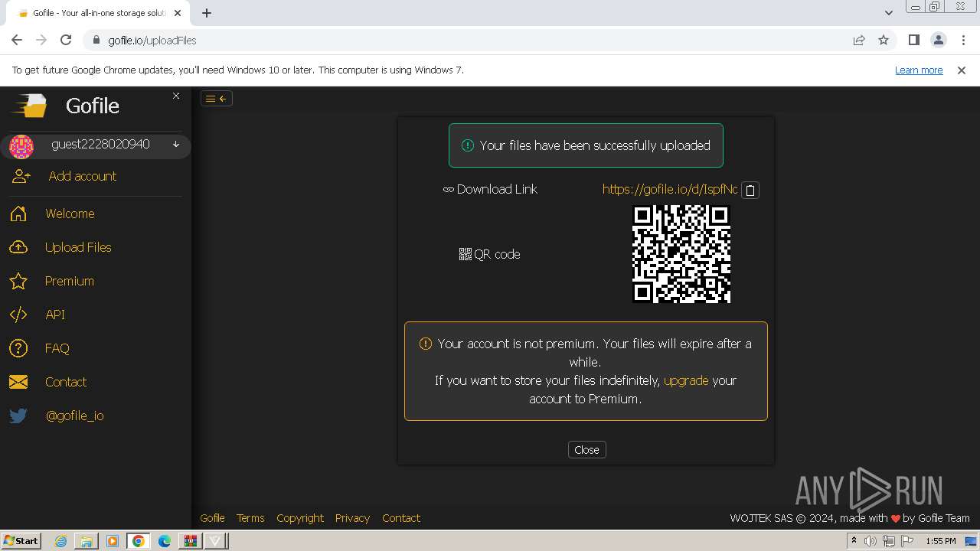This screenshot has width=980, height=551.
Task: Open Windows Explorer folder on taskbar
Action: [x=87, y=541]
